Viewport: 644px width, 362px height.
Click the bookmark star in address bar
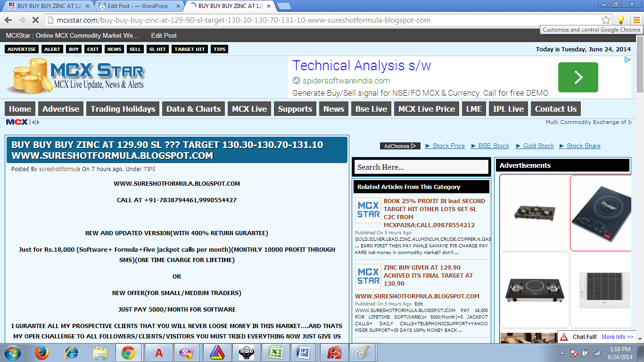click(606, 20)
